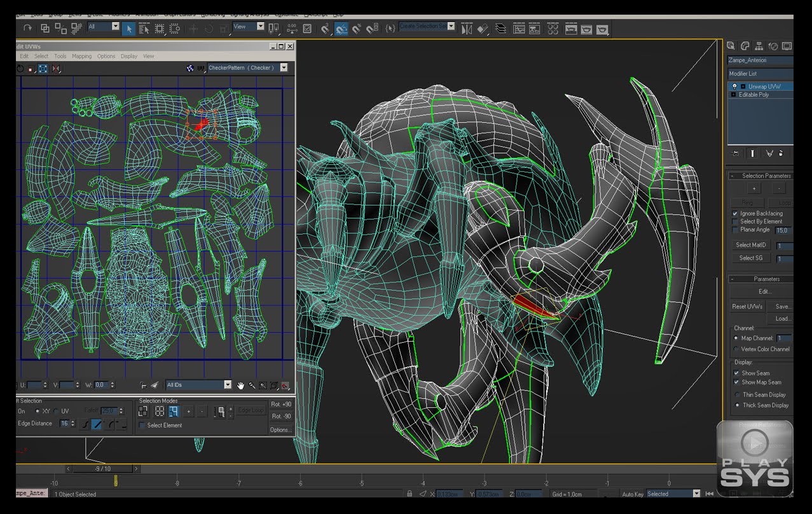
Task: Open the Schematic View icon
Action: [535, 29]
